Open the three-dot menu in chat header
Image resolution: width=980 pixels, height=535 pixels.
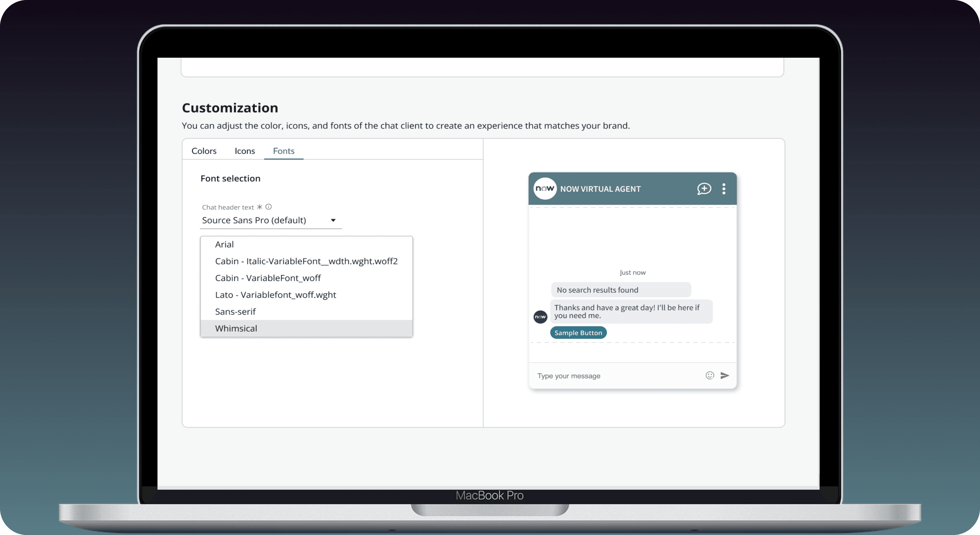(x=724, y=189)
